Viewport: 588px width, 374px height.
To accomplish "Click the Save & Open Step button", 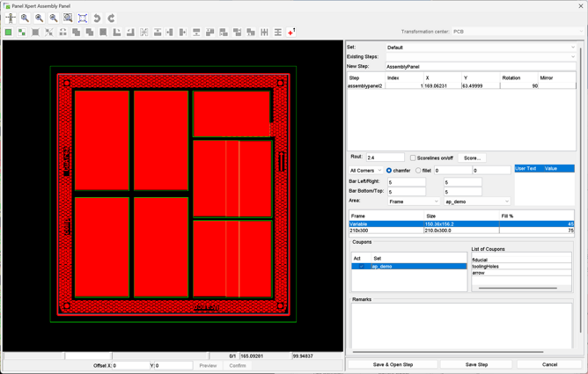I will (x=393, y=364).
